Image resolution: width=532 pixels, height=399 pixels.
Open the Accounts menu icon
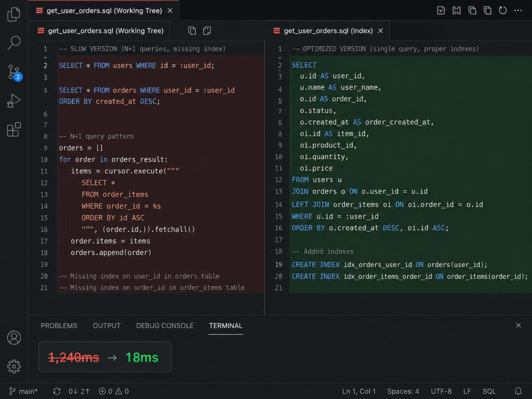pyautogui.click(x=14, y=338)
